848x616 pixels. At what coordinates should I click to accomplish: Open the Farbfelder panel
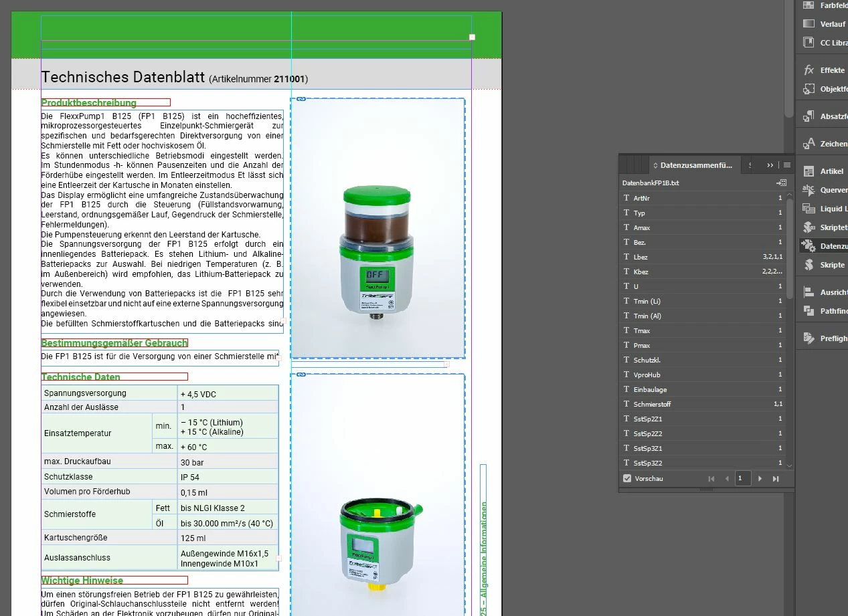click(823, 5)
